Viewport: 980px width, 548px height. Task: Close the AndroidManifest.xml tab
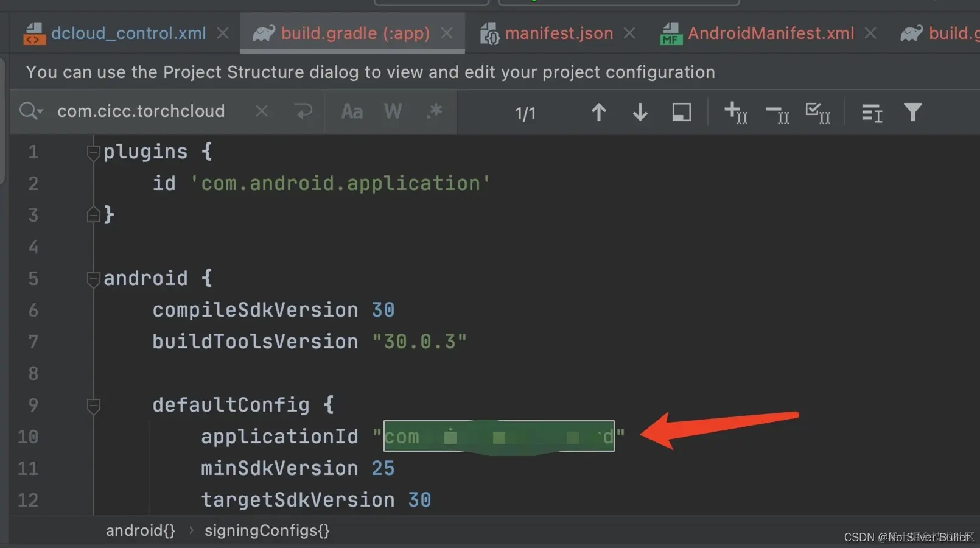pyautogui.click(x=870, y=33)
